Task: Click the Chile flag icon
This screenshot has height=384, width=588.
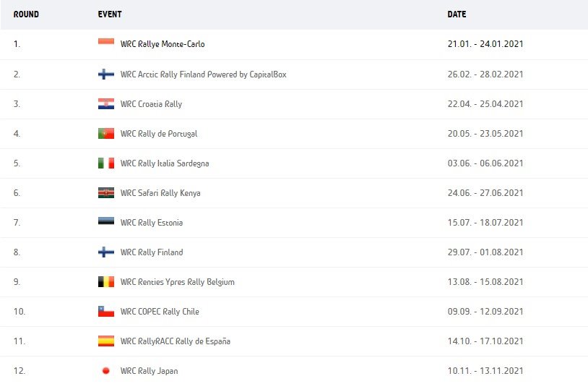Action: point(106,311)
